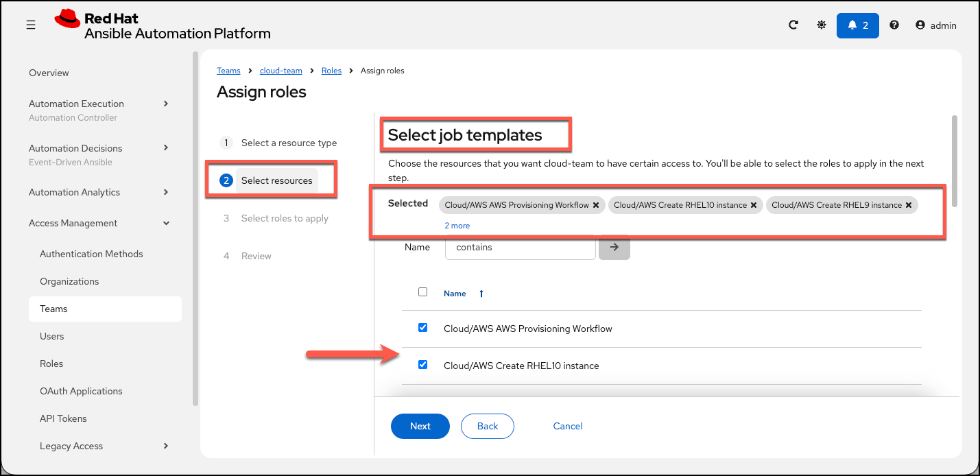The image size is (980, 476).
Task: Expand Automation Decisions section
Action: [x=166, y=148]
